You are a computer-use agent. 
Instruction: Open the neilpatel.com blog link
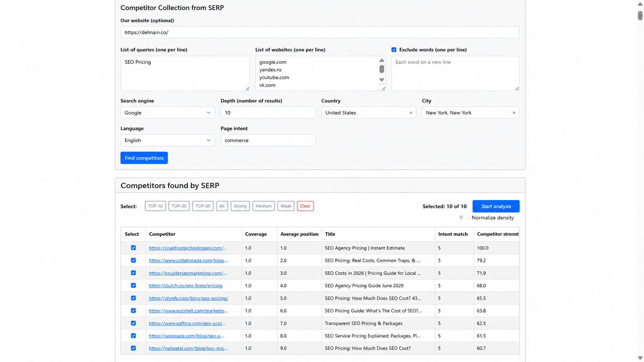tap(188, 348)
